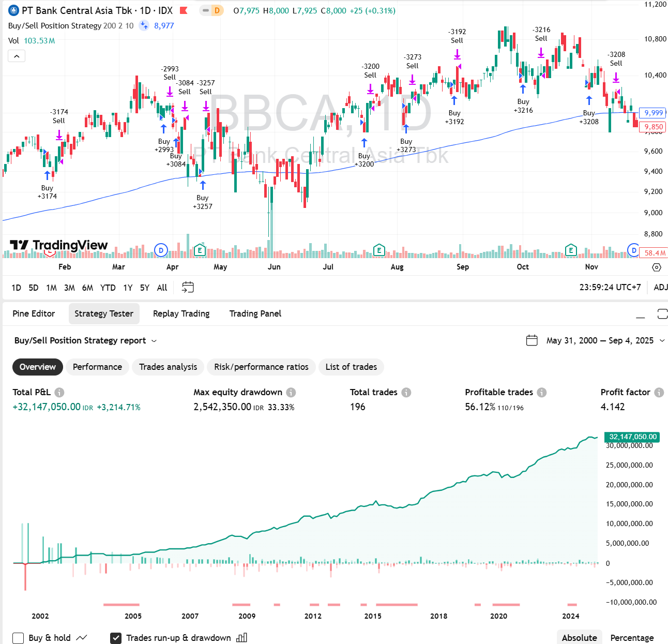This screenshot has width=668, height=644.
Task: Click the 9,999 blue price label
Action: click(x=653, y=113)
